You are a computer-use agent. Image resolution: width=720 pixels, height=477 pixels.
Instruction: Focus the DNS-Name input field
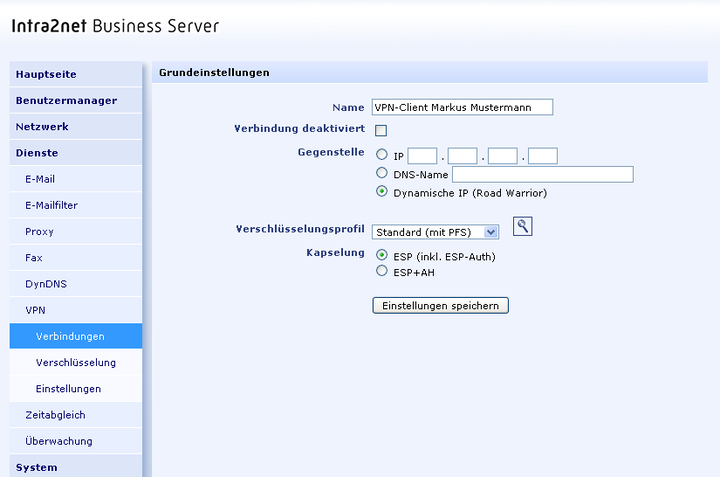click(x=543, y=174)
